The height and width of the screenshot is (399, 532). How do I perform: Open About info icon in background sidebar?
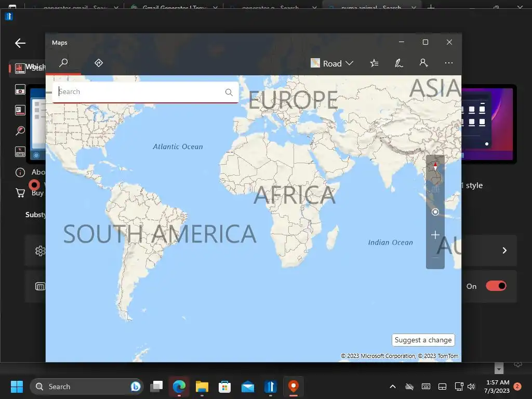[20, 172]
